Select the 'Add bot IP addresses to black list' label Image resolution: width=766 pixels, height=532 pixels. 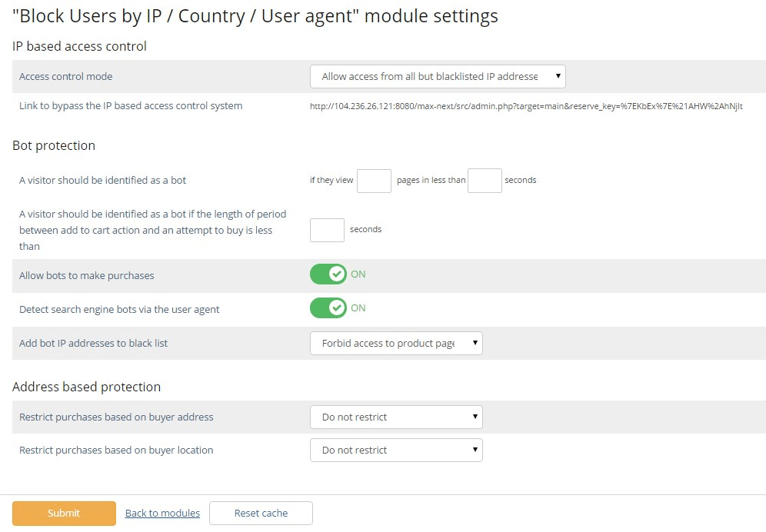93,344
